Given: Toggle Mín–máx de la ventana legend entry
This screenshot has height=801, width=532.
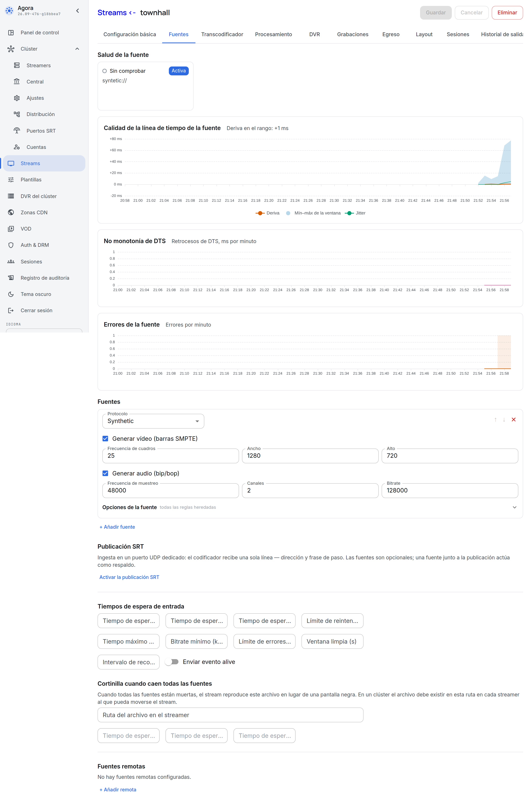Looking at the screenshot, I should (313, 213).
